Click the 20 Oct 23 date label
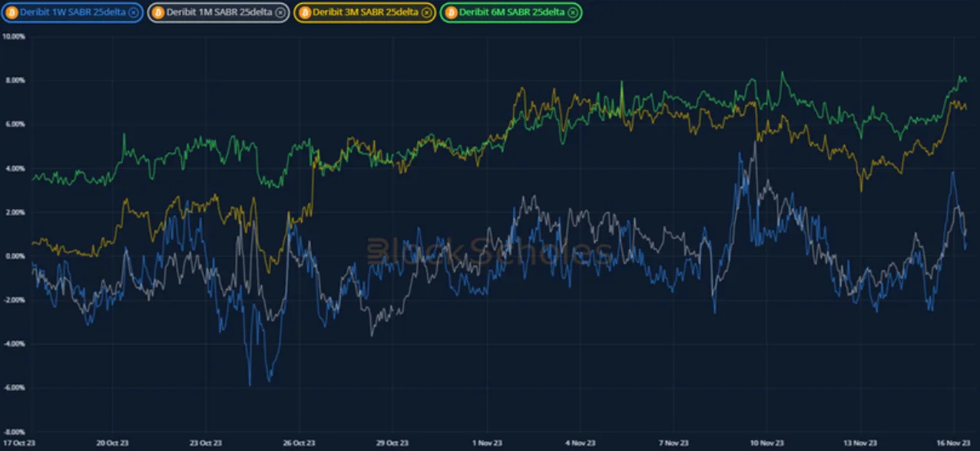 click(x=112, y=443)
